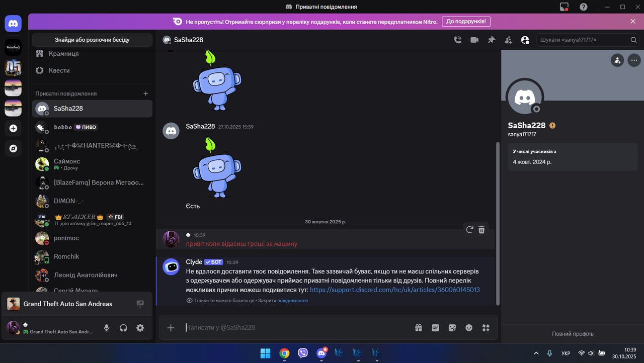Screen dimensions: 644x363
Task: Mute the microphone in user panel
Action: tap(107, 328)
